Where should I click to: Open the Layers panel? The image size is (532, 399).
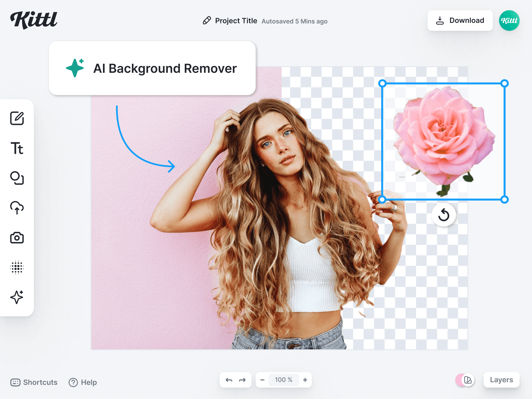[x=501, y=380]
